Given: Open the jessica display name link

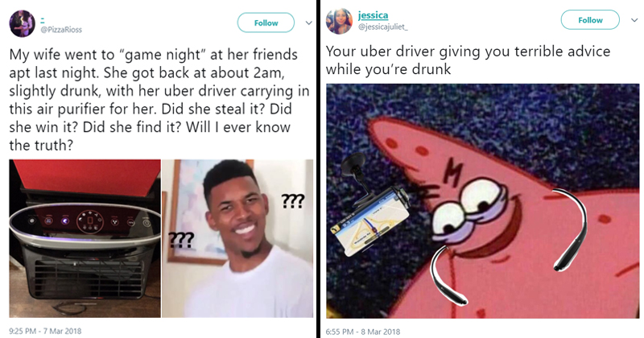Looking at the screenshot, I should click(373, 15).
